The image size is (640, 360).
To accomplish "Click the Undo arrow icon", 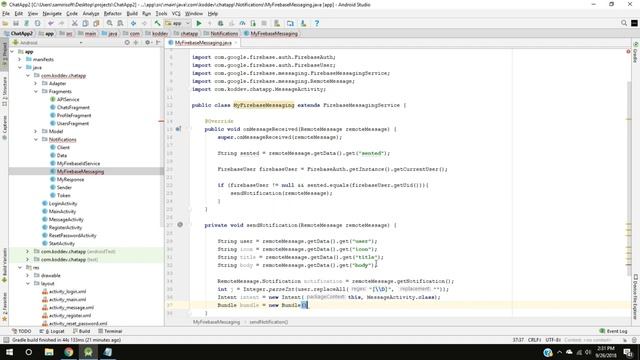I will pyautogui.click(x=51, y=23).
